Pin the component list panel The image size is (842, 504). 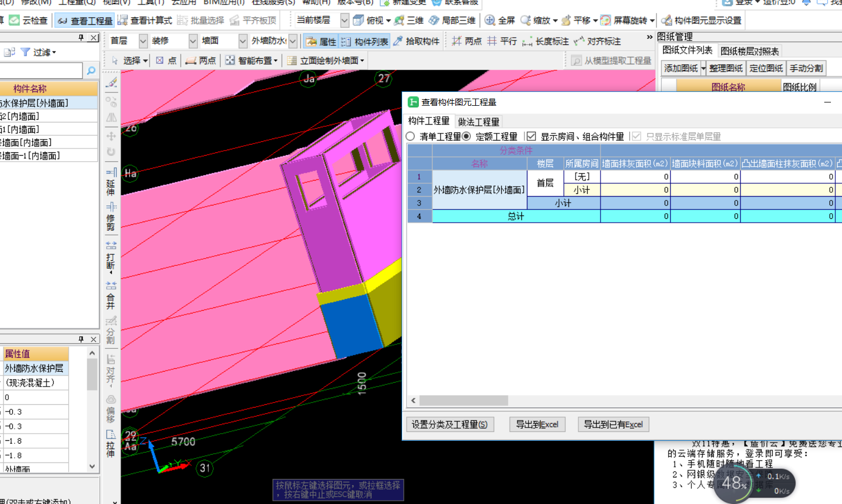coord(81,38)
